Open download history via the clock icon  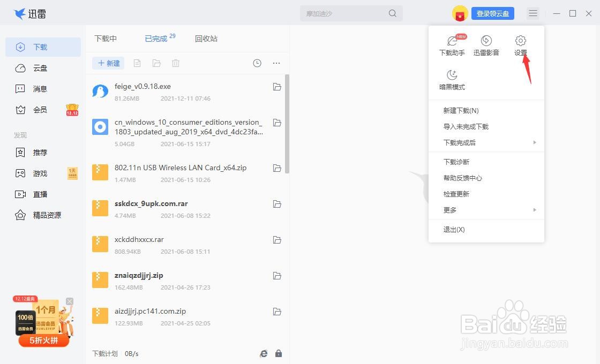(257, 63)
